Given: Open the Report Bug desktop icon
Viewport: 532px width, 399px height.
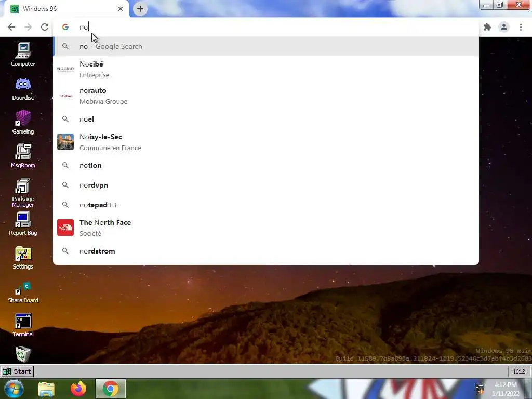Looking at the screenshot, I should pyautogui.click(x=23, y=223).
